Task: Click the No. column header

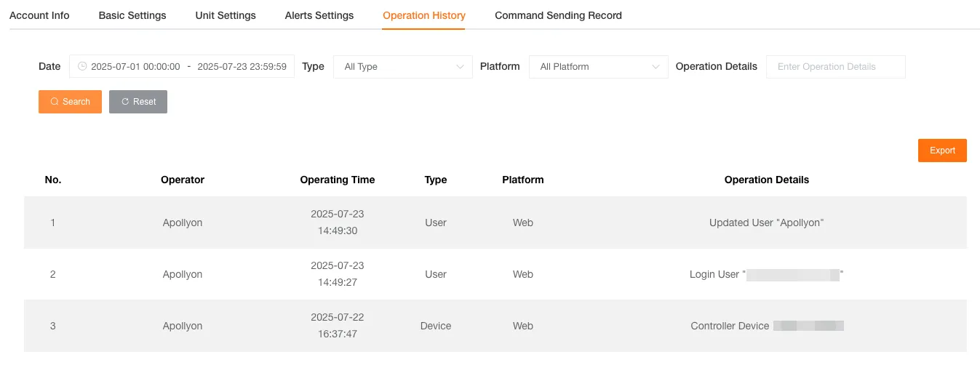Action: [53, 180]
